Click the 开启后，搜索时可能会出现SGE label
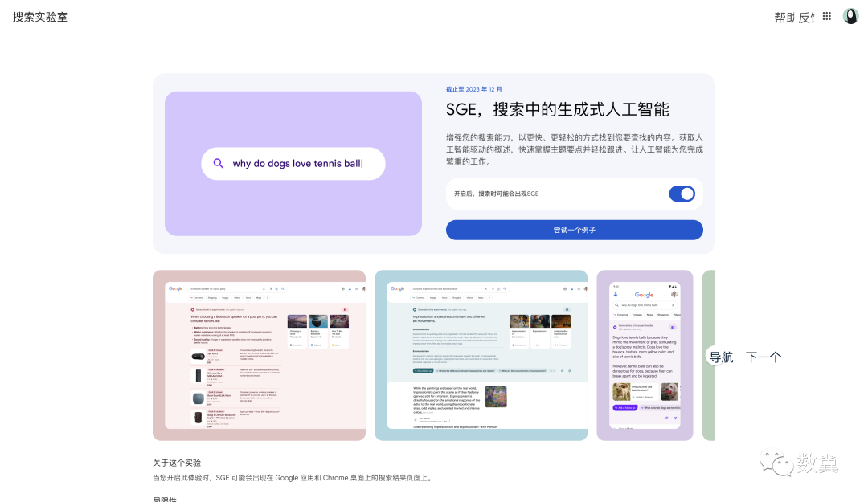 tap(496, 194)
